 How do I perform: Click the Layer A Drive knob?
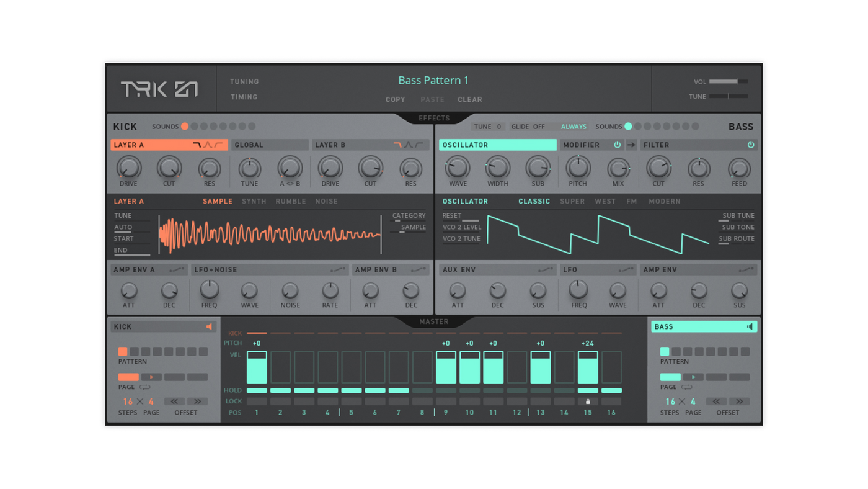coord(129,168)
